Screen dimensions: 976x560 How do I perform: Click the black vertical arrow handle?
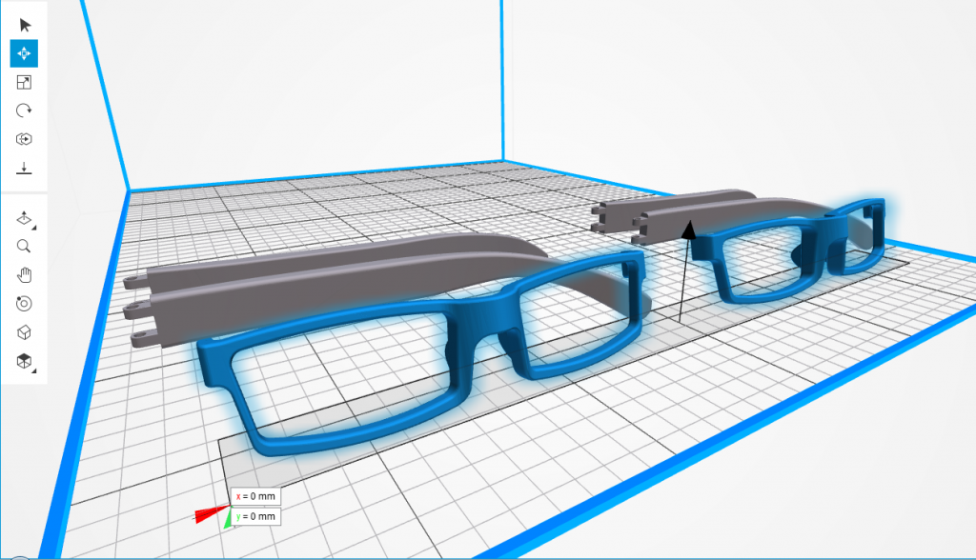click(x=687, y=229)
